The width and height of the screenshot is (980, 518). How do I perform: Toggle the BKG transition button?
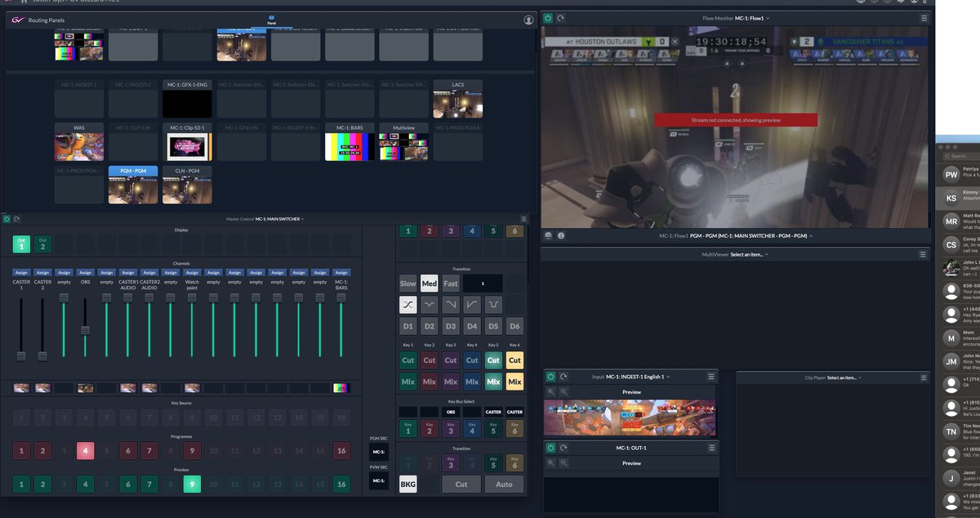pos(408,484)
